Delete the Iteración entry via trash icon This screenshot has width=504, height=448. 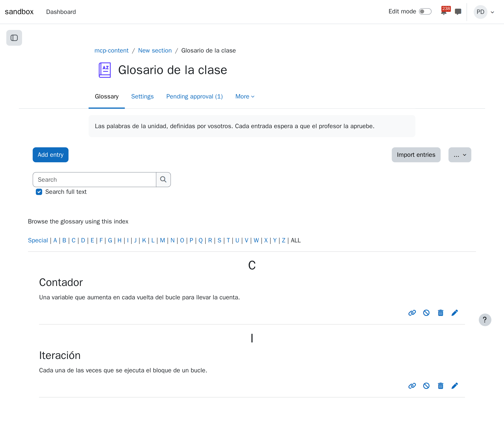pos(440,386)
